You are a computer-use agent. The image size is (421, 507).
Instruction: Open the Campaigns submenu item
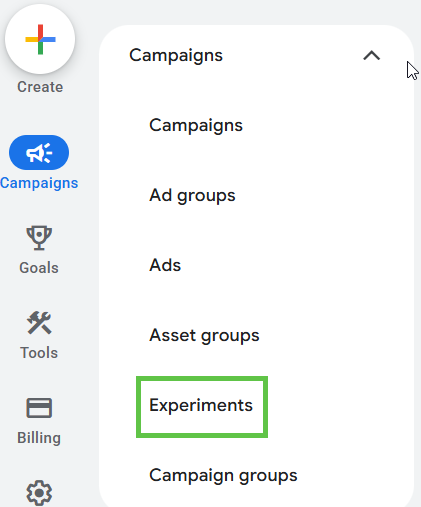tap(196, 125)
